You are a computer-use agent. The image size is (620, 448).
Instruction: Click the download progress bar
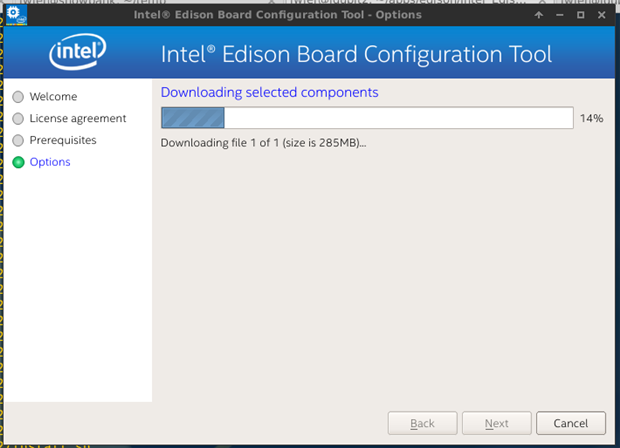(366, 118)
